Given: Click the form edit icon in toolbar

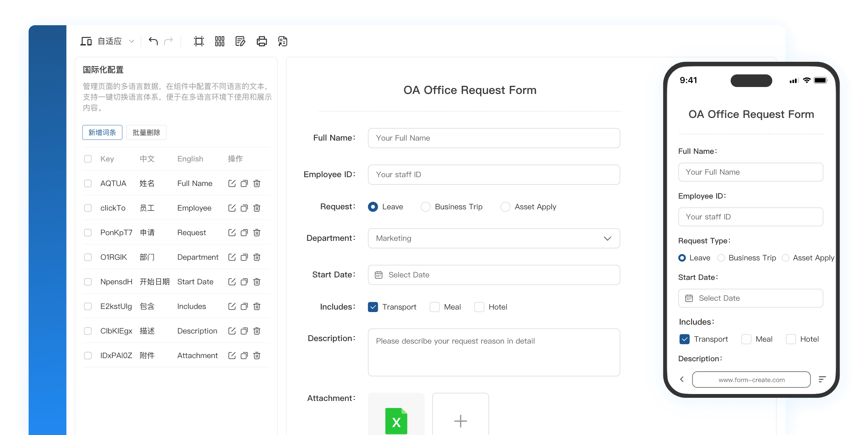Looking at the screenshot, I should click(240, 41).
